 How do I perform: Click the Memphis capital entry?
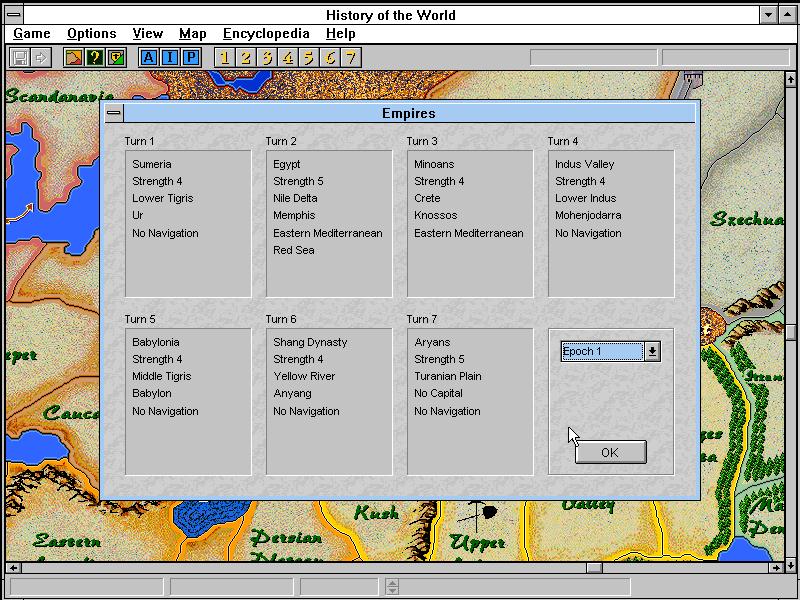(294, 215)
